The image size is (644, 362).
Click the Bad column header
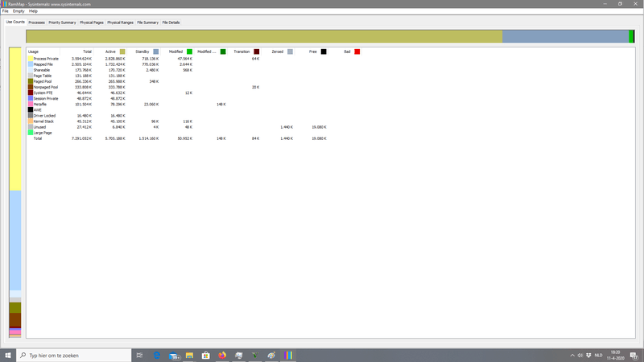pyautogui.click(x=345, y=51)
